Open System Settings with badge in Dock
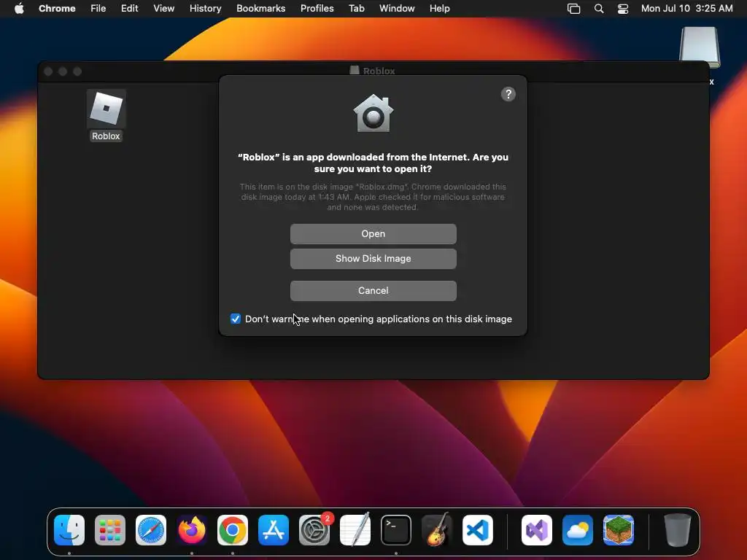The width and height of the screenshot is (747, 560). tap(314, 530)
